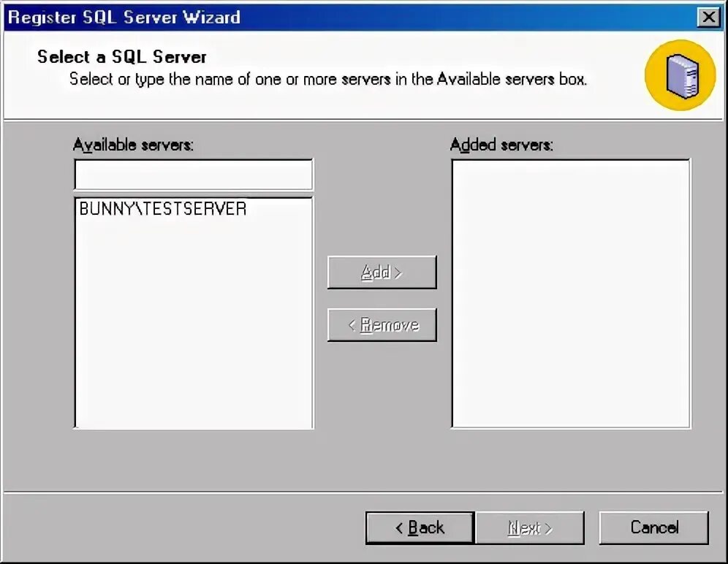Click the Next > button

coord(530,527)
